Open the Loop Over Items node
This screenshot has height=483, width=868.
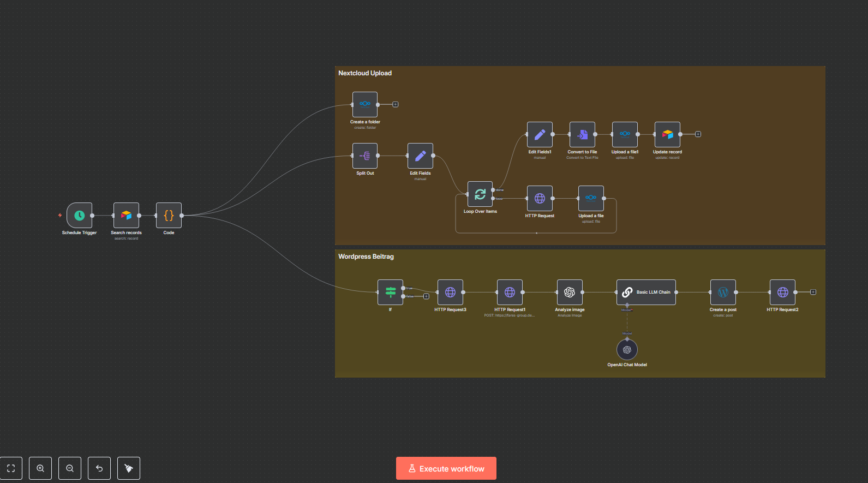point(480,194)
